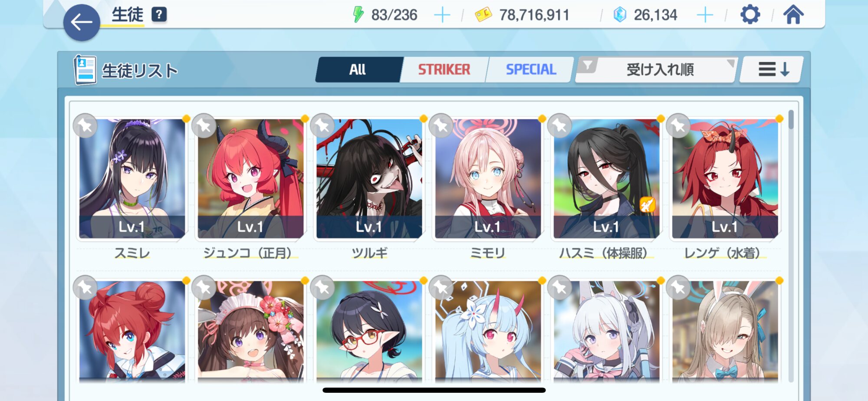Open the help question mark icon
868x401 pixels.
coord(159,15)
